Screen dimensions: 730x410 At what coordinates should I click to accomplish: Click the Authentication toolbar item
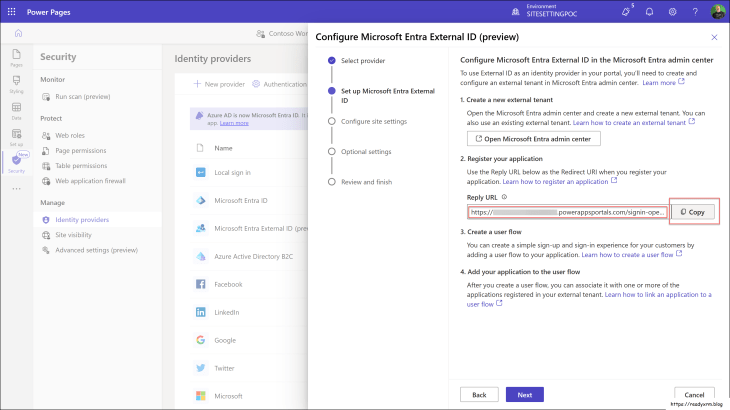280,84
